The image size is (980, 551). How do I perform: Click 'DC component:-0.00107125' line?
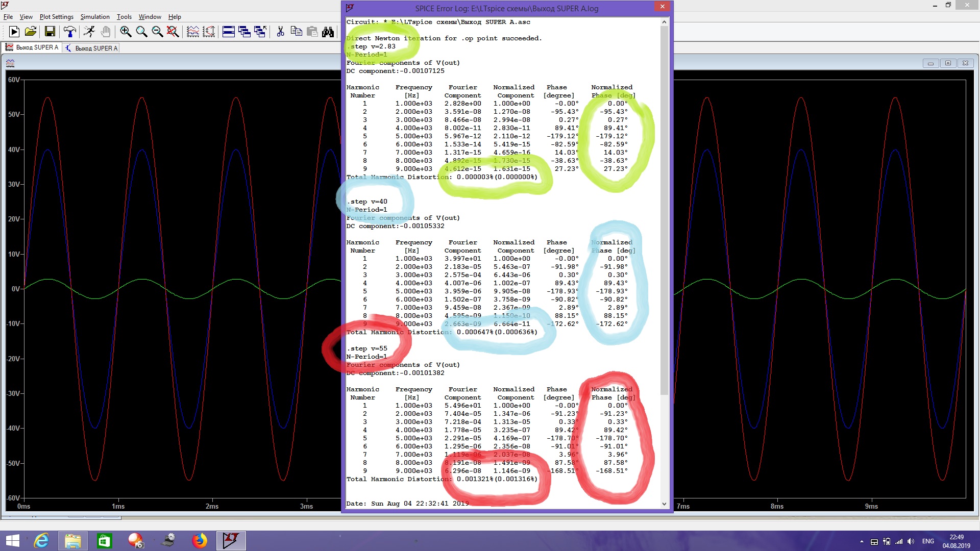coord(396,71)
